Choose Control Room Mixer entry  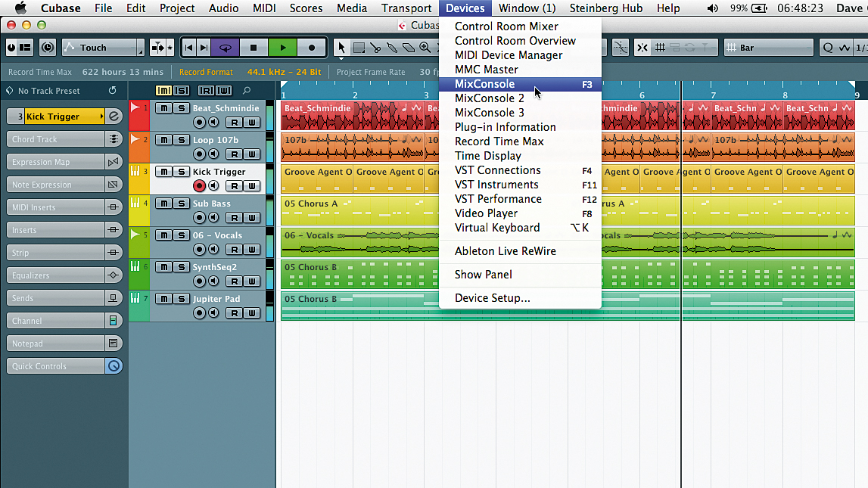coord(520,26)
